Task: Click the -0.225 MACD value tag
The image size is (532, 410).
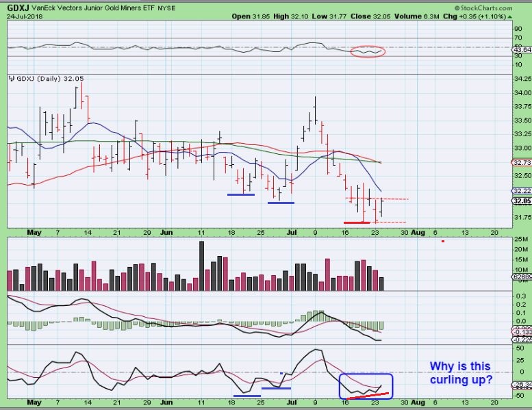Action: tap(522, 339)
